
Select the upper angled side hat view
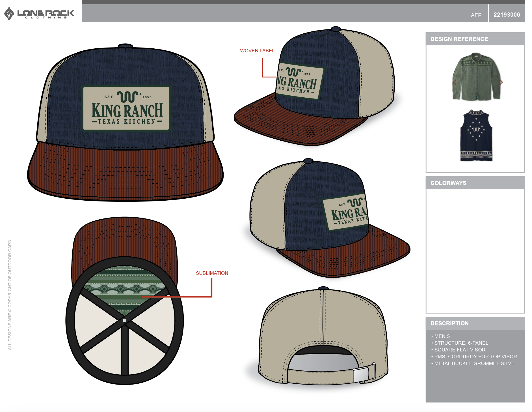point(314,86)
